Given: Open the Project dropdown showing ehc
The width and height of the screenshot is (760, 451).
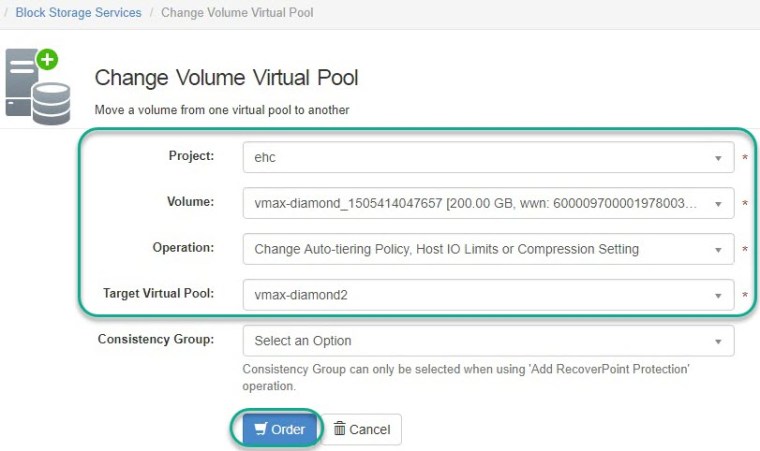Looking at the screenshot, I should pyautogui.click(x=480, y=158).
